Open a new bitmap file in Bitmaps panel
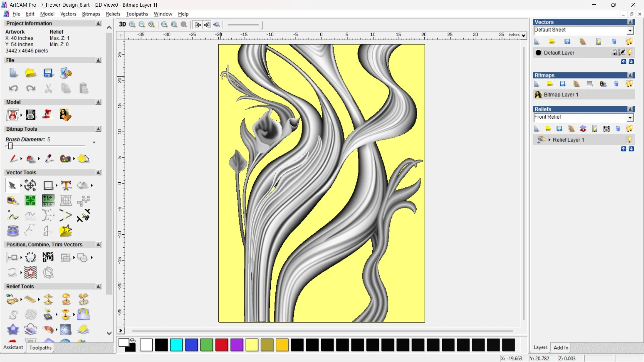The width and height of the screenshot is (644, 362). pyautogui.click(x=550, y=84)
